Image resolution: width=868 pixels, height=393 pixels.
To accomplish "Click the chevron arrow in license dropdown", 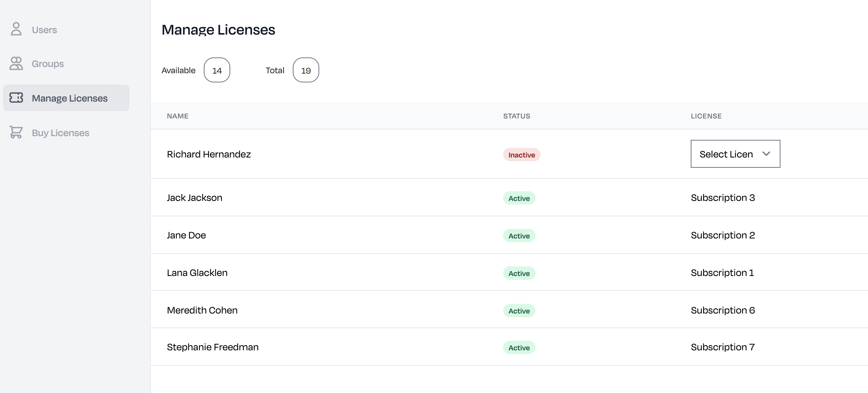I will [766, 154].
